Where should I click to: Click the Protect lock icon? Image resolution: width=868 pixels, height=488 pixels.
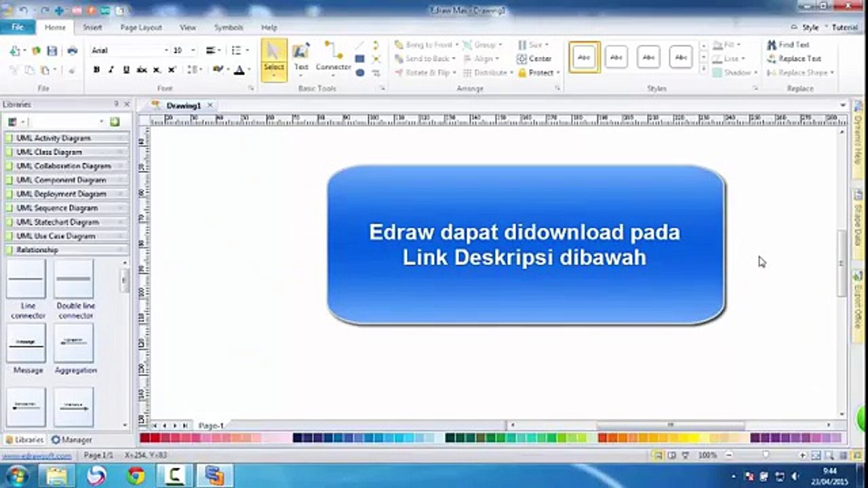point(522,73)
